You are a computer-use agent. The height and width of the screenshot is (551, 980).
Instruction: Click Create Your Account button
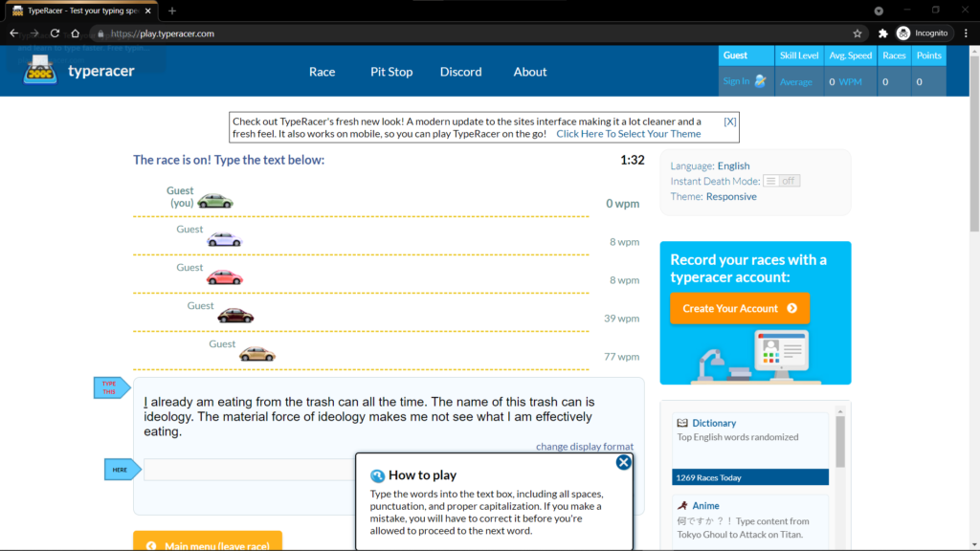740,309
